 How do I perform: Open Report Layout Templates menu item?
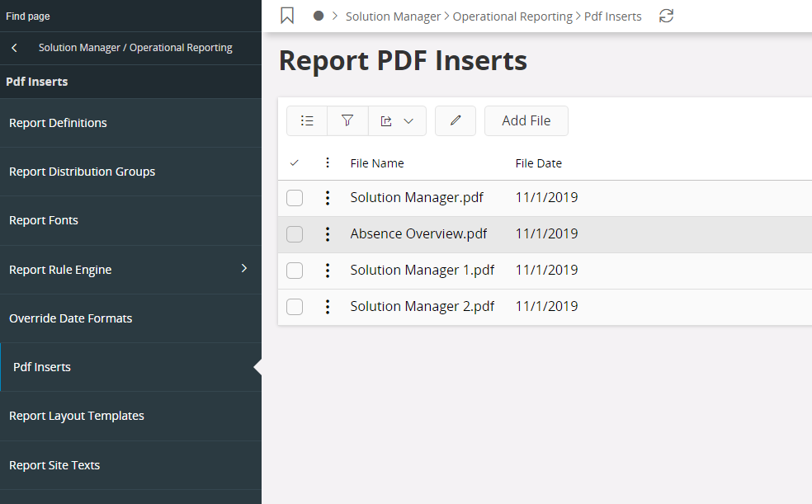[130, 416]
